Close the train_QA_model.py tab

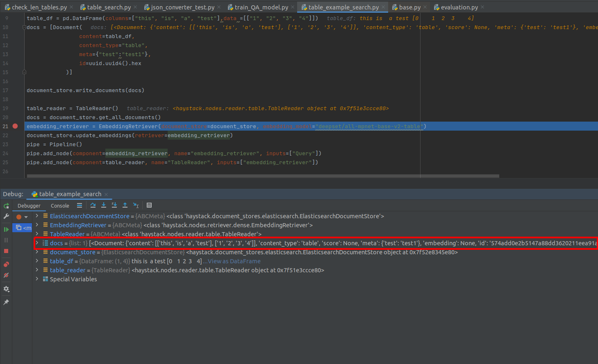(x=293, y=7)
